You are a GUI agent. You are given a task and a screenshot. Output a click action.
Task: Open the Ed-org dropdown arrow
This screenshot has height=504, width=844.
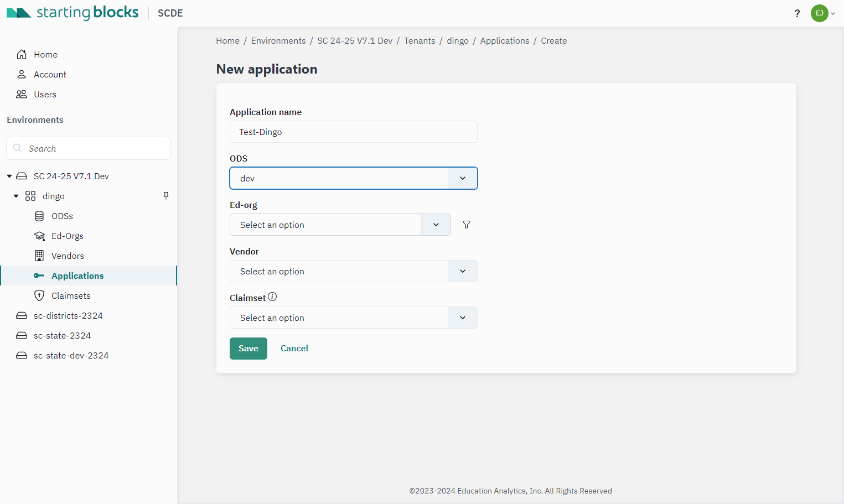(436, 225)
